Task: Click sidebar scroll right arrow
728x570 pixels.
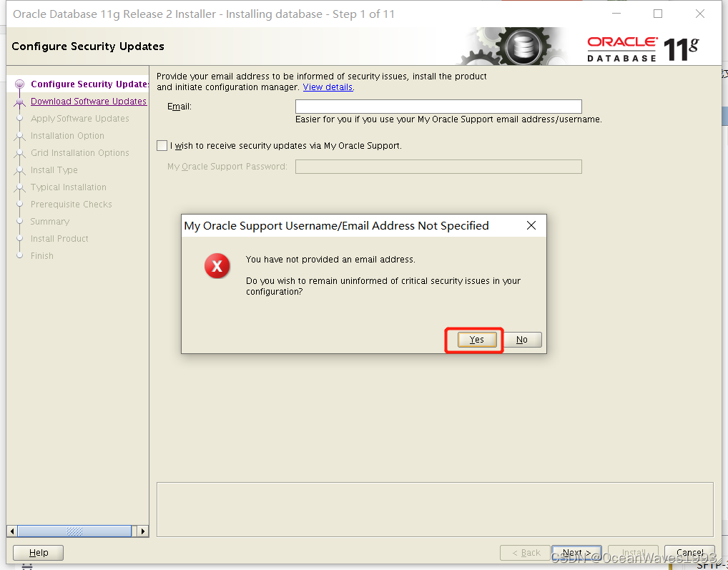Action: (143, 531)
